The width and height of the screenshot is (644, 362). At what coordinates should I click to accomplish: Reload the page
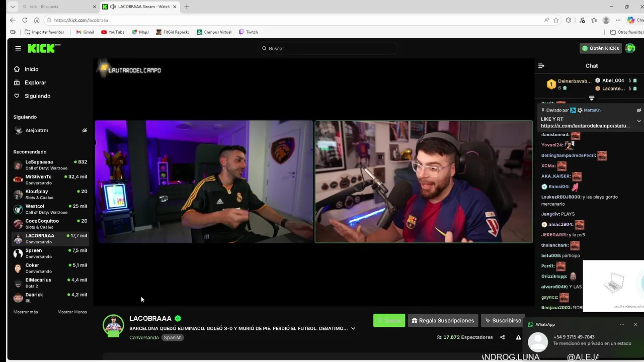(x=25, y=20)
